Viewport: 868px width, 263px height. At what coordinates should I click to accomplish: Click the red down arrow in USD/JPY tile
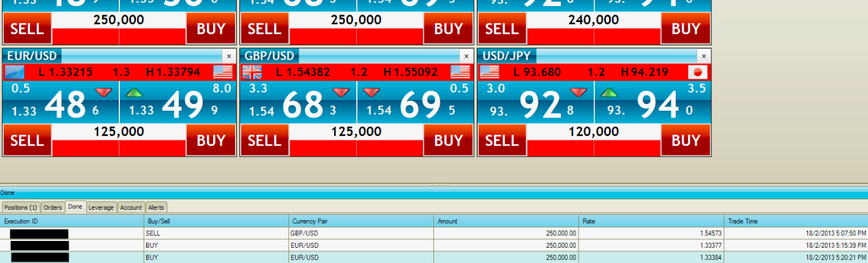578,92
